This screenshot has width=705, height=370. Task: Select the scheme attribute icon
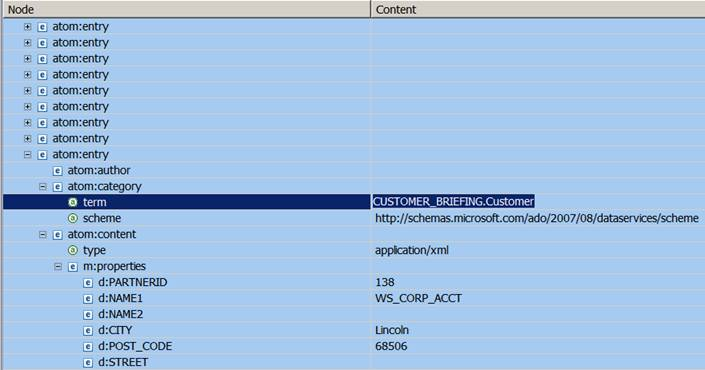pyautogui.click(x=72, y=218)
